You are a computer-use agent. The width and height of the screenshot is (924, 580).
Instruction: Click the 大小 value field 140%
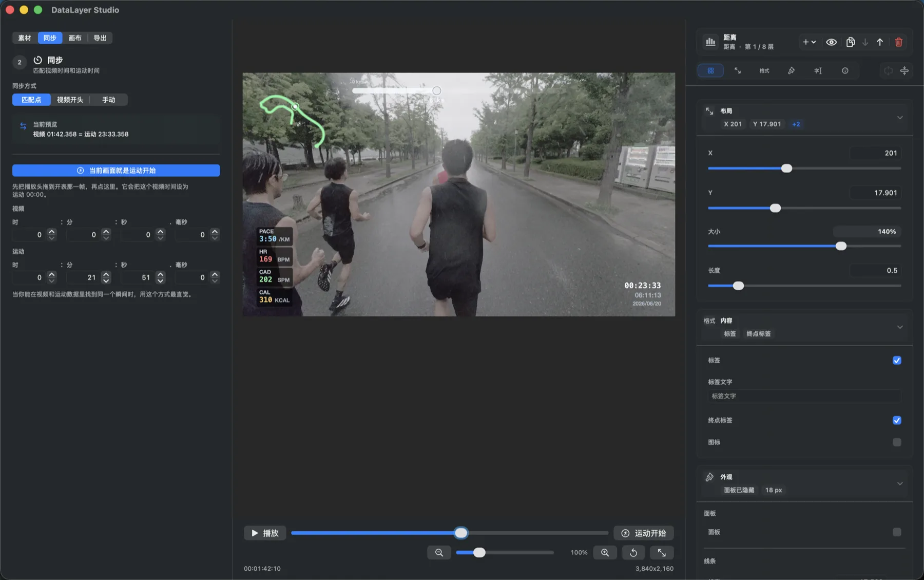[x=867, y=232]
